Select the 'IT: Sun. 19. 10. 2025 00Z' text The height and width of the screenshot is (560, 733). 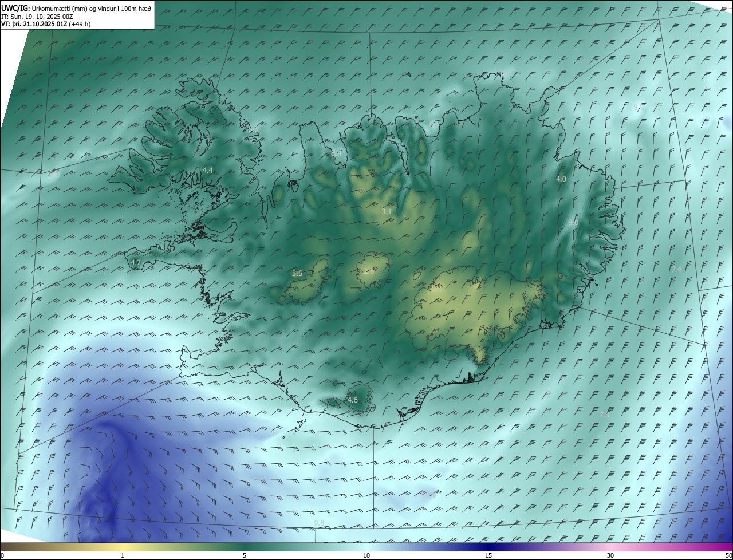point(37,17)
